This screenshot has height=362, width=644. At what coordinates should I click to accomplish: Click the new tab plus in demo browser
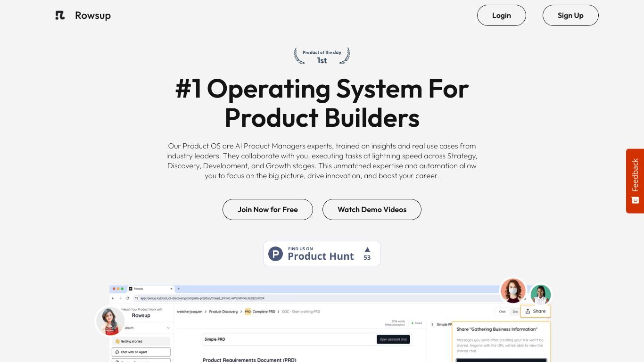pyautogui.click(x=179, y=288)
